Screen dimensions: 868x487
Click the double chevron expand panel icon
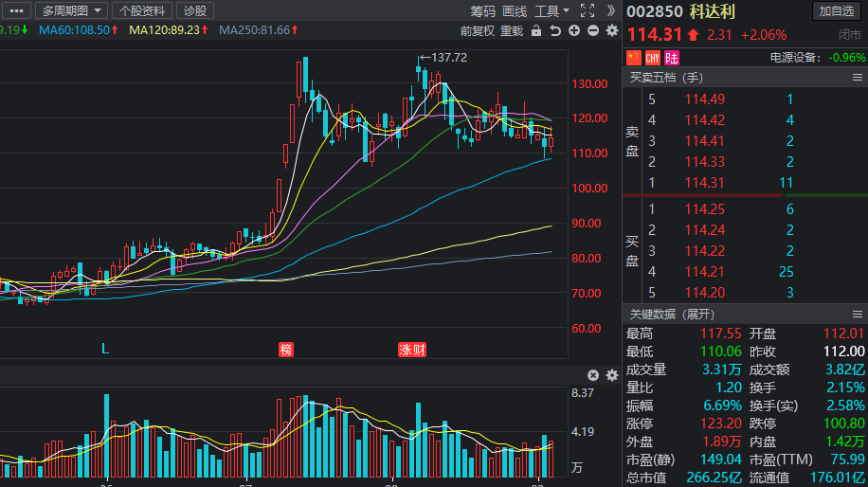[x=610, y=10]
